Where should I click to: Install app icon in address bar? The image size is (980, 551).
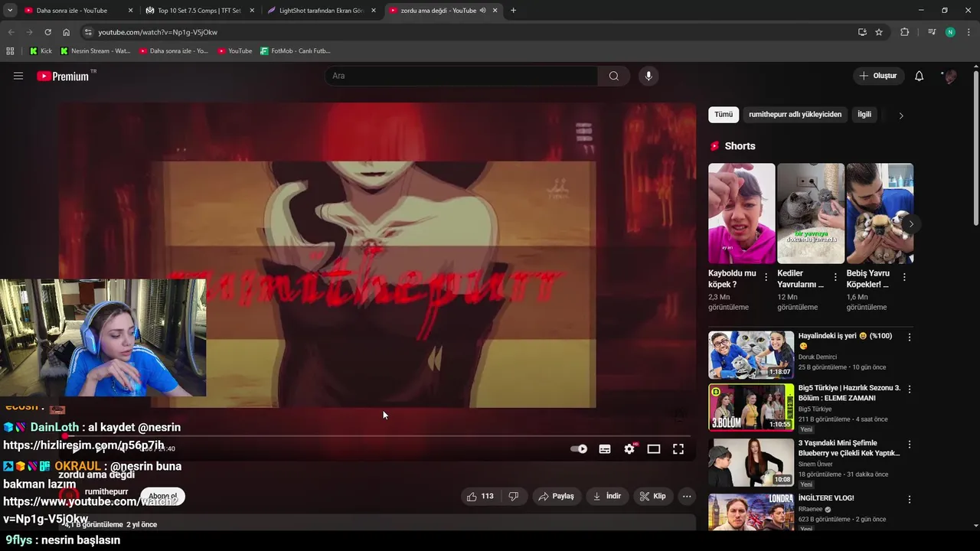point(862,32)
